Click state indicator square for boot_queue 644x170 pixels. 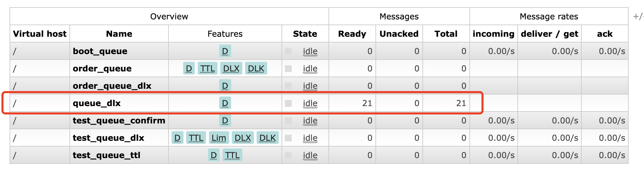click(x=288, y=51)
